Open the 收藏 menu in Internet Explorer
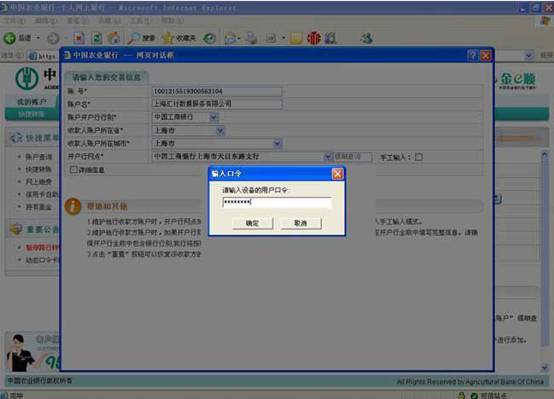 point(110,21)
